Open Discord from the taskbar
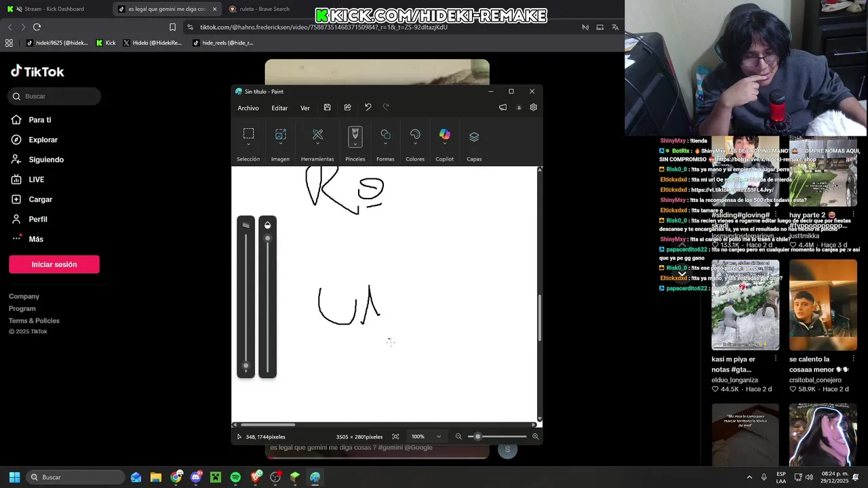The width and height of the screenshot is (868, 488). tap(196, 477)
